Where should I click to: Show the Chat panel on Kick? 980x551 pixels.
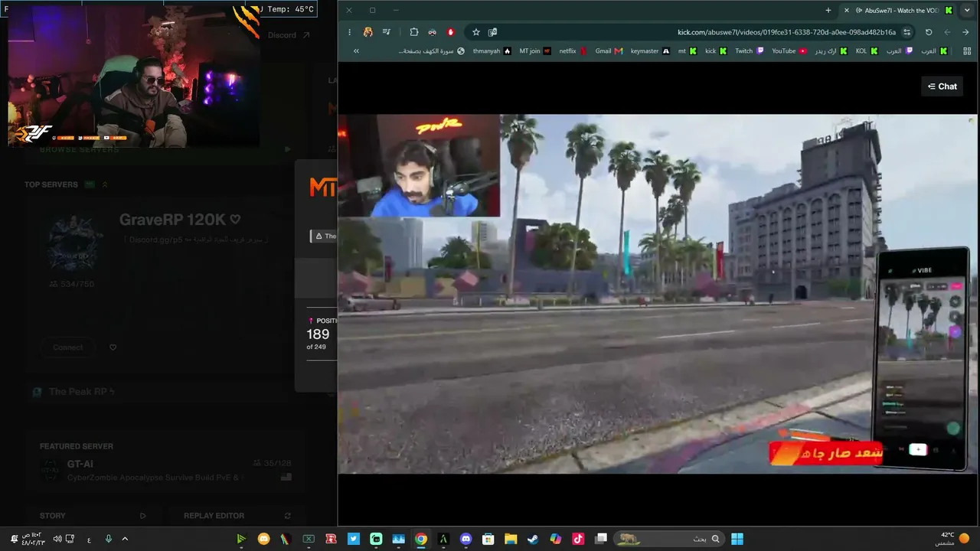click(942, 86)
